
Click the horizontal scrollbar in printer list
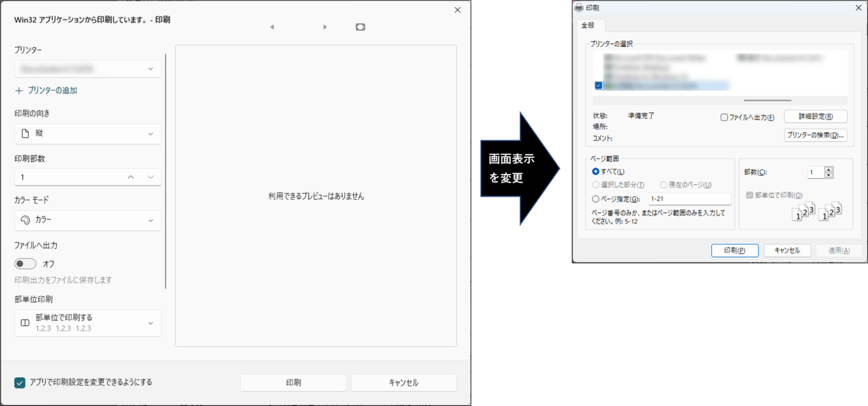pyautogui.click(x=767, y=100)
